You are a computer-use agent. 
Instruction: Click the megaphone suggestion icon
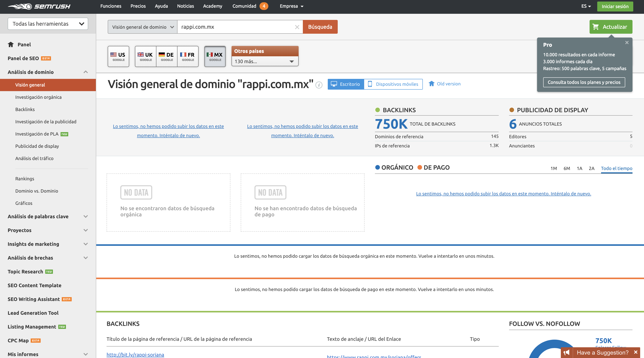click(x=567, y=352)
